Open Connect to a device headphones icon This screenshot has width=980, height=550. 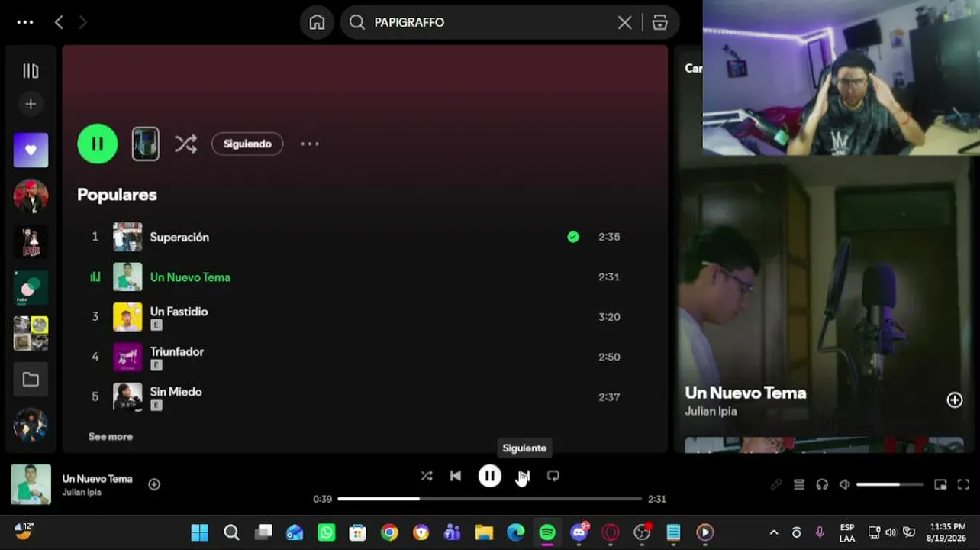(x=822, y=484)
